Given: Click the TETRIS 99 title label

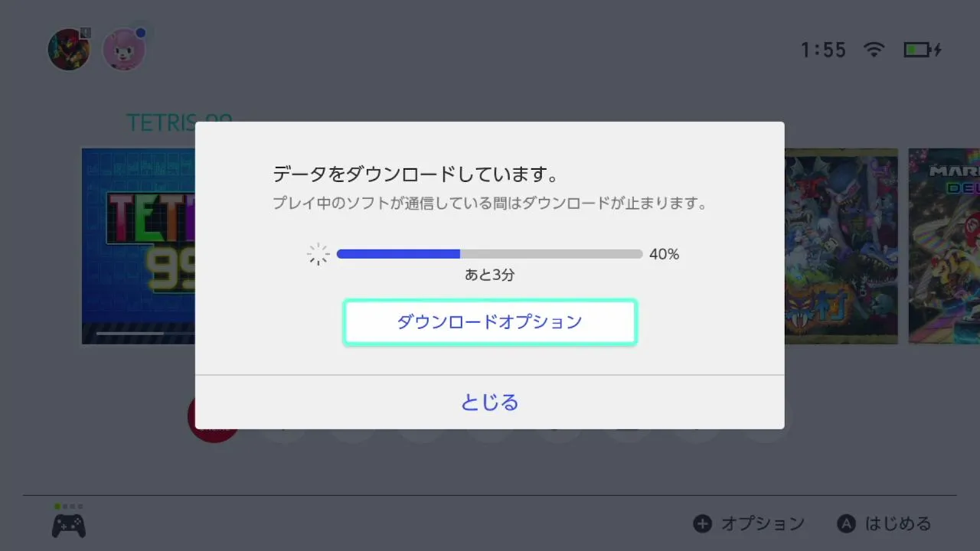Looking at the screenshot, I should (x=161, y=122).
